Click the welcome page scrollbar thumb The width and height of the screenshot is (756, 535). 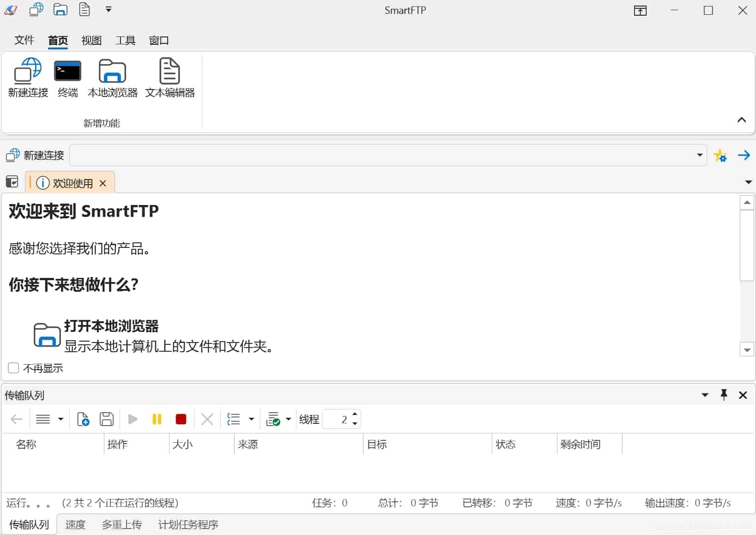pos(747,245)
